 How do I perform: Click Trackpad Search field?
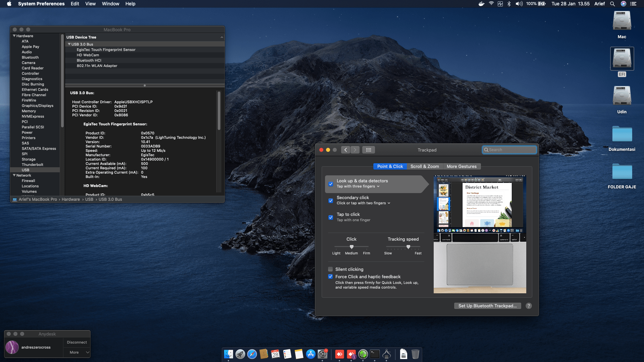509,150
